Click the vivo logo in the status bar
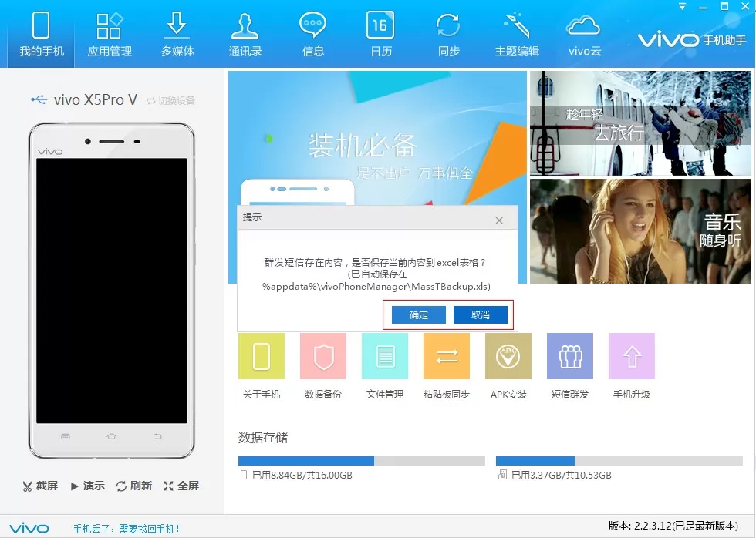Viewport: 756px width, 538px height. pyautogui.click(x=29, y=529)
